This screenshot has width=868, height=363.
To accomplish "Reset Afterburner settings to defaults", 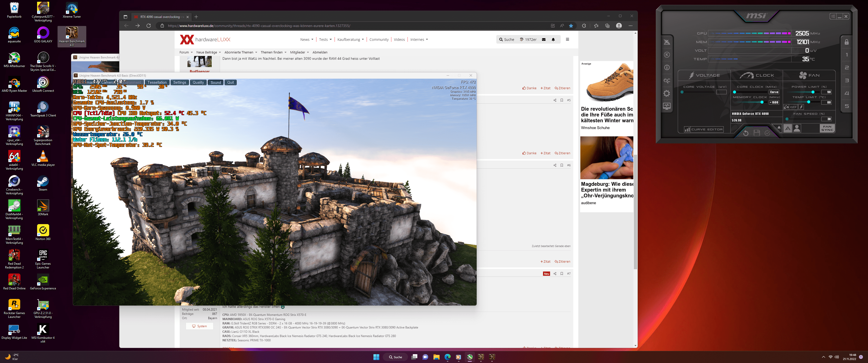I will click(746, 133).
